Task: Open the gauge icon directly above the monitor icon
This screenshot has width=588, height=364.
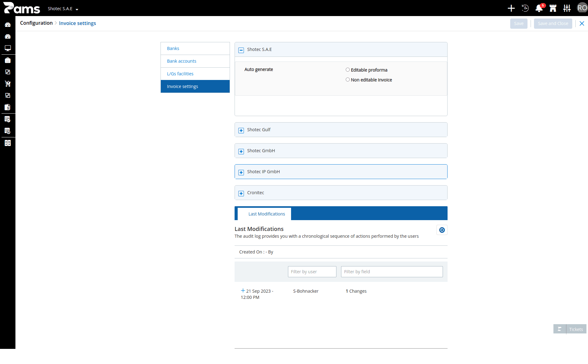Action: tap(8, 36)
